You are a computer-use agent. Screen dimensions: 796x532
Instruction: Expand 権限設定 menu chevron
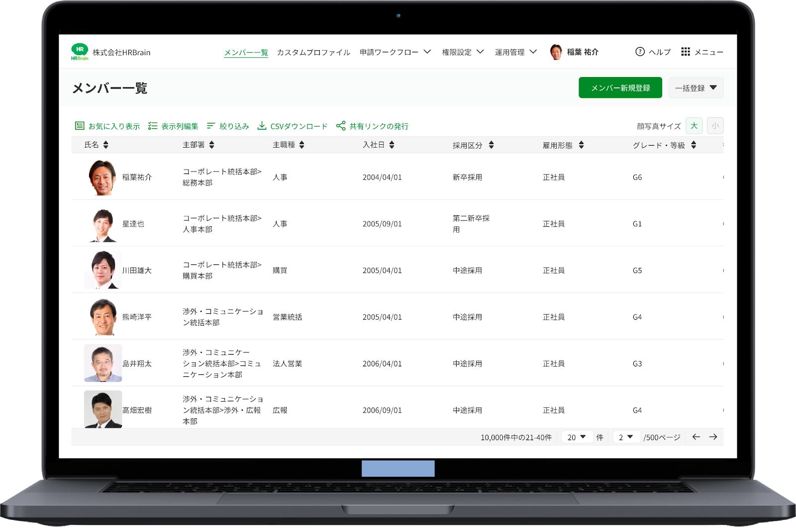point(480,52)
